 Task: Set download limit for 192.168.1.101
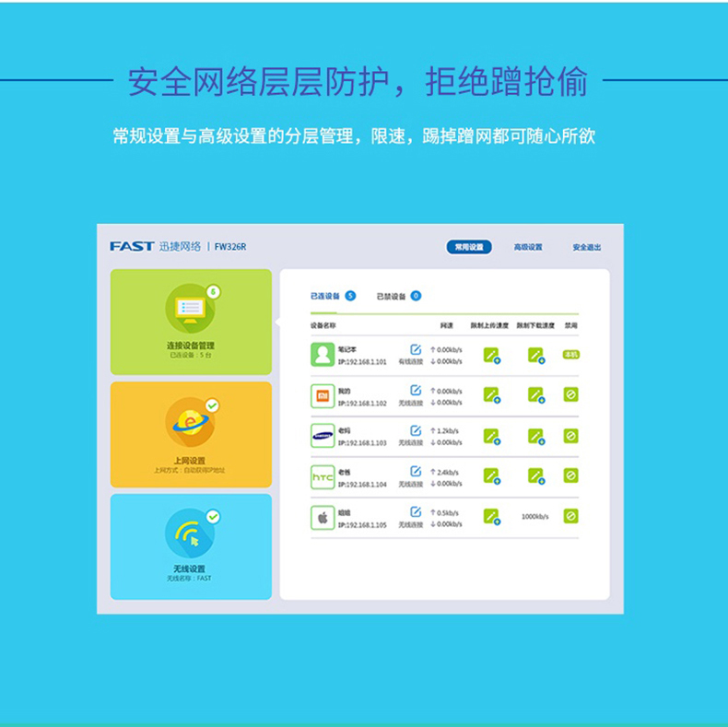click(536, 356)
